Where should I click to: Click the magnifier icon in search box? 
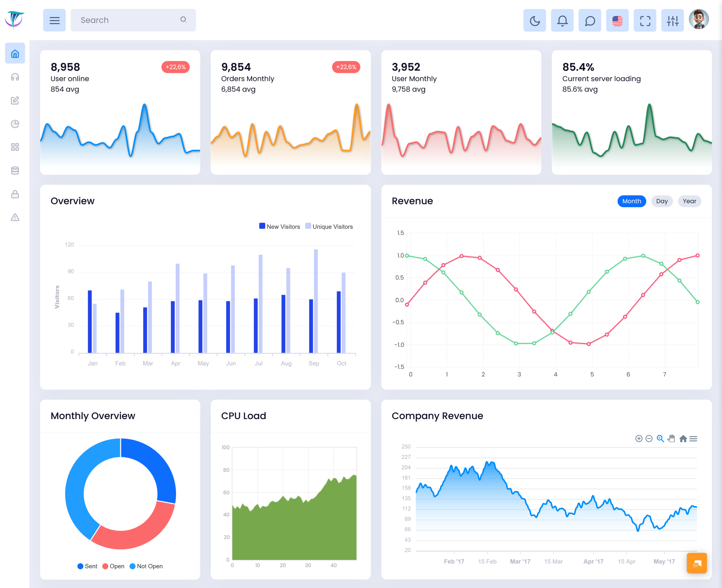tap(184, 20)
